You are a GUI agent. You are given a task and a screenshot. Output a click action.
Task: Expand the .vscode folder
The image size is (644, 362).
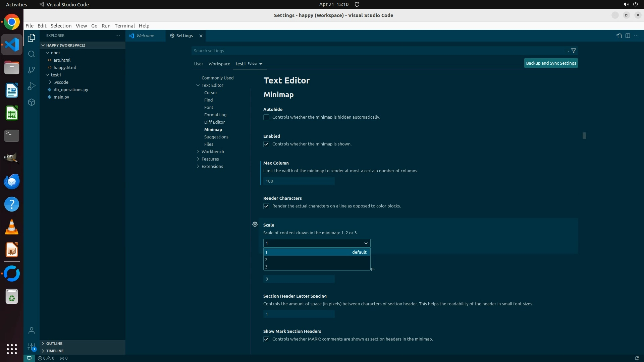coord(61,82)
